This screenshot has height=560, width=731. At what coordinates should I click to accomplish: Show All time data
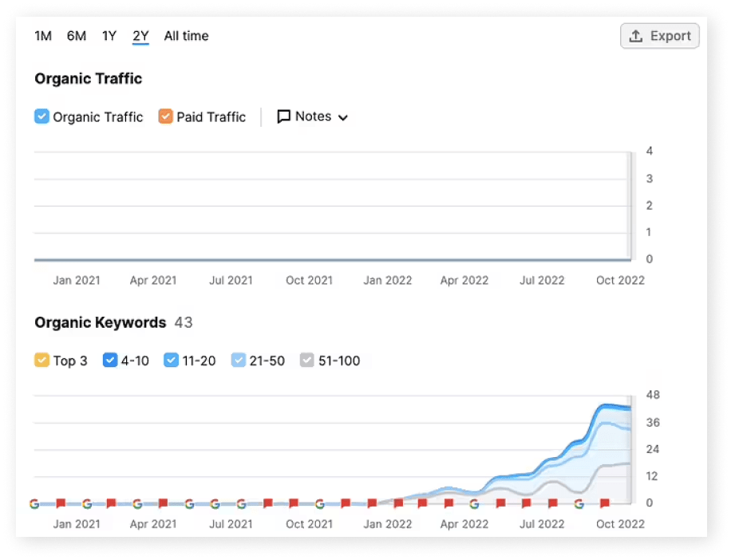pos(186,36)
